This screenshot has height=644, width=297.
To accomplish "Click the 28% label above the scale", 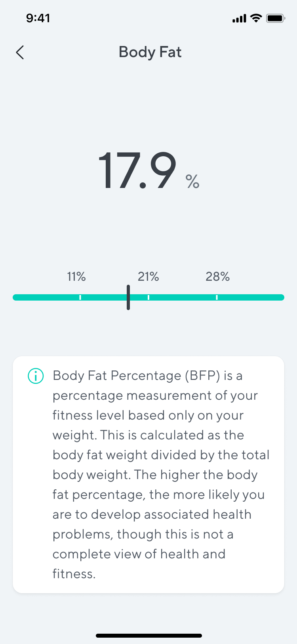I will 217,276.
